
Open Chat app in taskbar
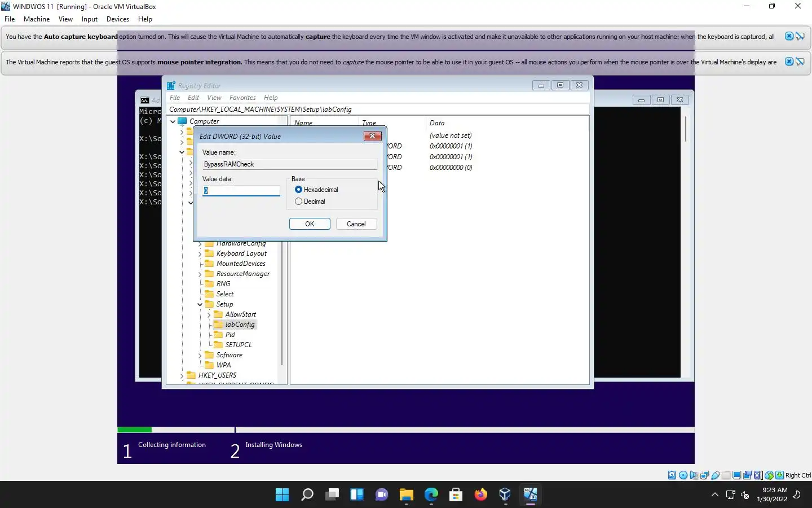point(382,495)
